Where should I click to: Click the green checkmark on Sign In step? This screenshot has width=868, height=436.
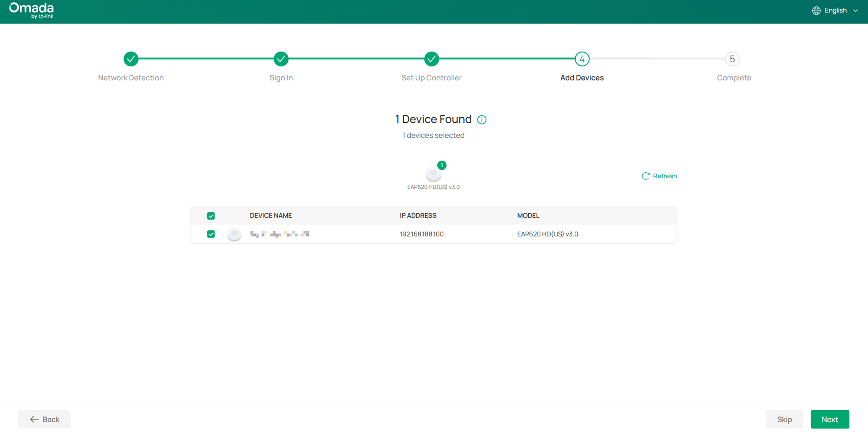click(281, 59)
